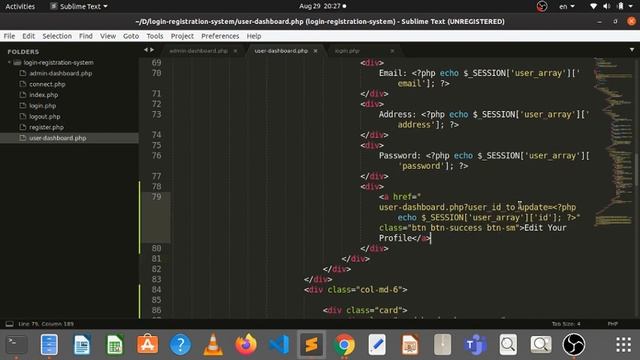Open the en language input dropdown

coord(567,6)
